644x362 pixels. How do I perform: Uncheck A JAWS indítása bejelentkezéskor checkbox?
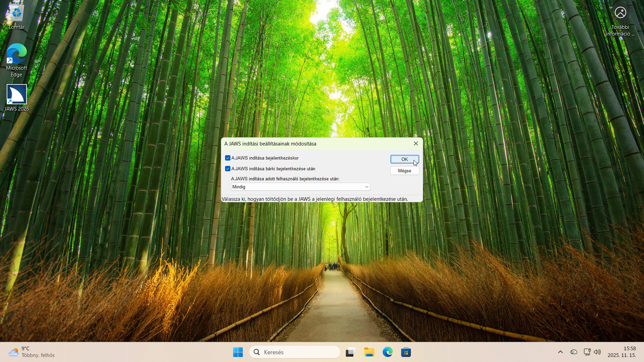(x=228, y=158)
